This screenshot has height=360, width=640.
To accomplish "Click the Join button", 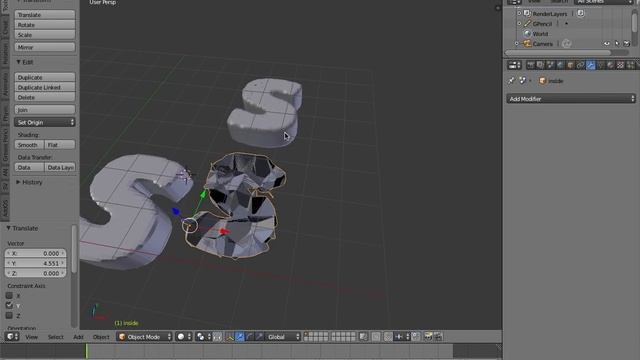I will 45,110.
